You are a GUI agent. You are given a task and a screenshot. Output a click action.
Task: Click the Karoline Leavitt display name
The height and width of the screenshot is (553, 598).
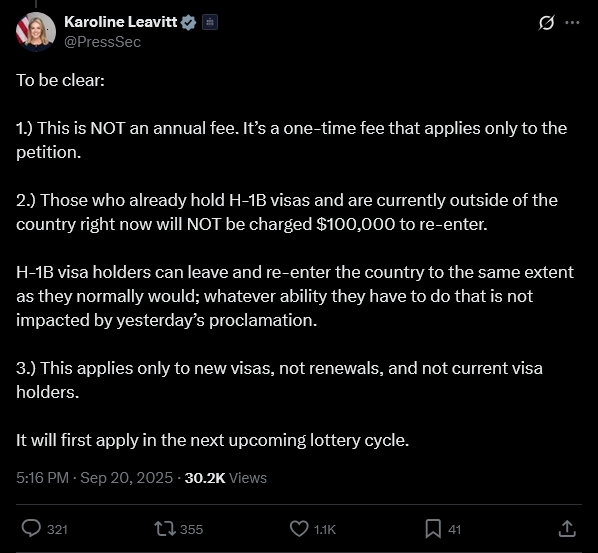coord(121,22)
